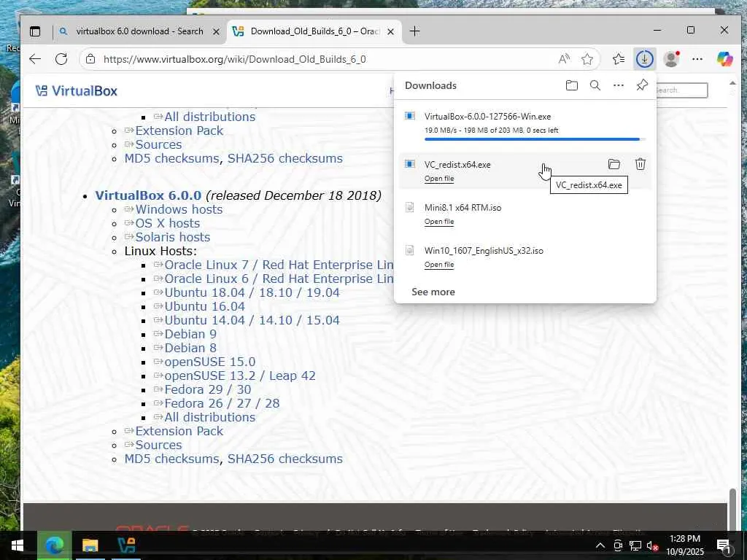Viewport: 747px width, 560px height.
Task: Open VirtualBox icon in the taskbar
Action: tap(126, 545)
